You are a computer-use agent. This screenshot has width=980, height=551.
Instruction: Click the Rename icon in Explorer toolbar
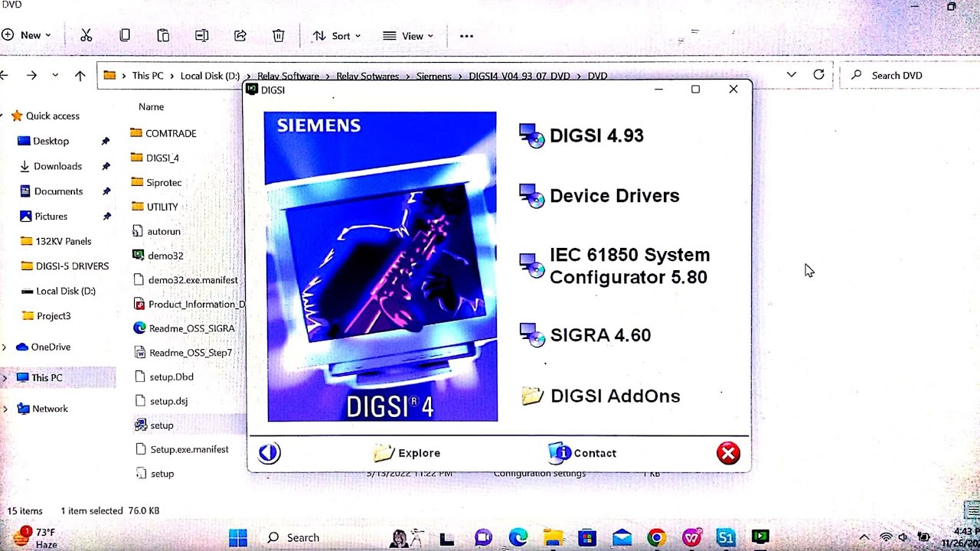(x=201, y=35)
